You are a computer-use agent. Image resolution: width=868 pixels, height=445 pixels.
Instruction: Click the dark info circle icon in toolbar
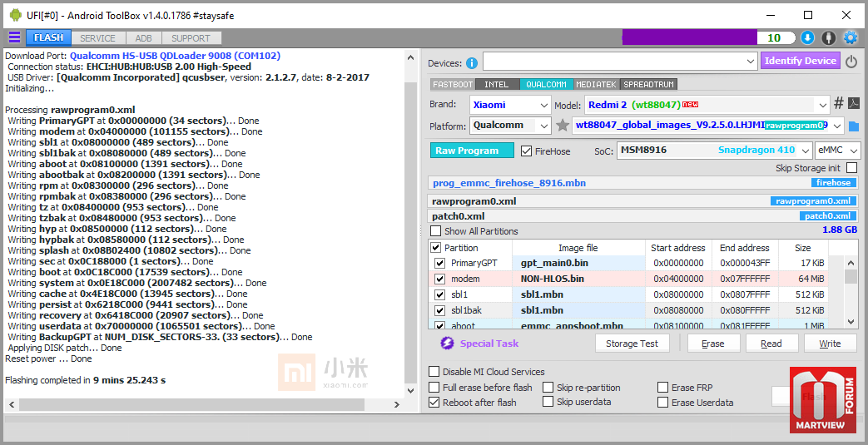point(828,37)
